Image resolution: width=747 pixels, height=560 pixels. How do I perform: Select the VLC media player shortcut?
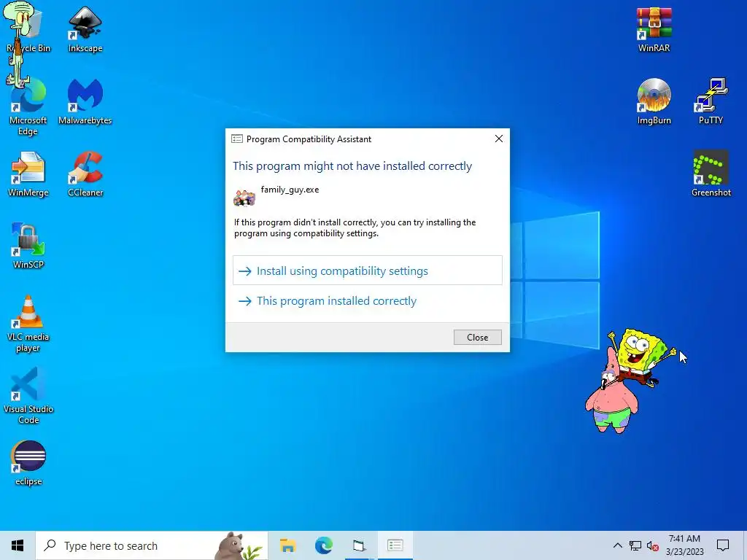point(28,324)
